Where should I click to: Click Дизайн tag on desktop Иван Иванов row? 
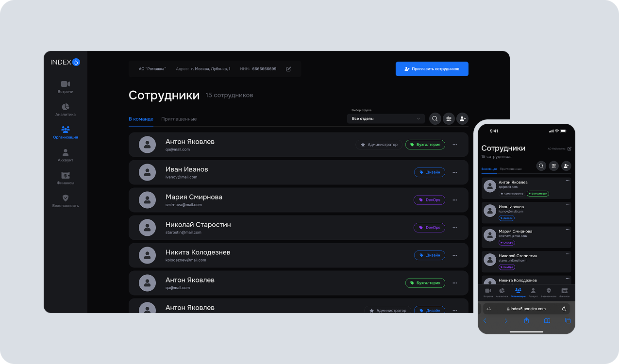pos(430,172)
